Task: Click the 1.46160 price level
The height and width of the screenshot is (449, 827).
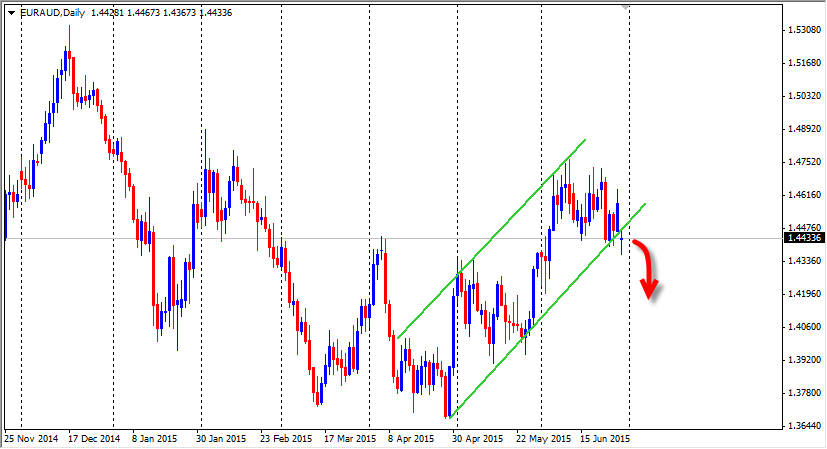Action: (x=804, y=195)
